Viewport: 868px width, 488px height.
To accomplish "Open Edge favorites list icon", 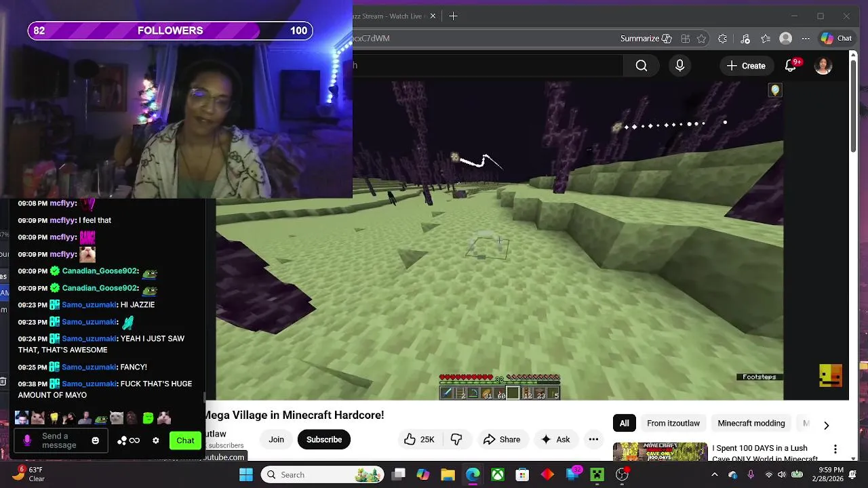I will [x=766, y=39].
